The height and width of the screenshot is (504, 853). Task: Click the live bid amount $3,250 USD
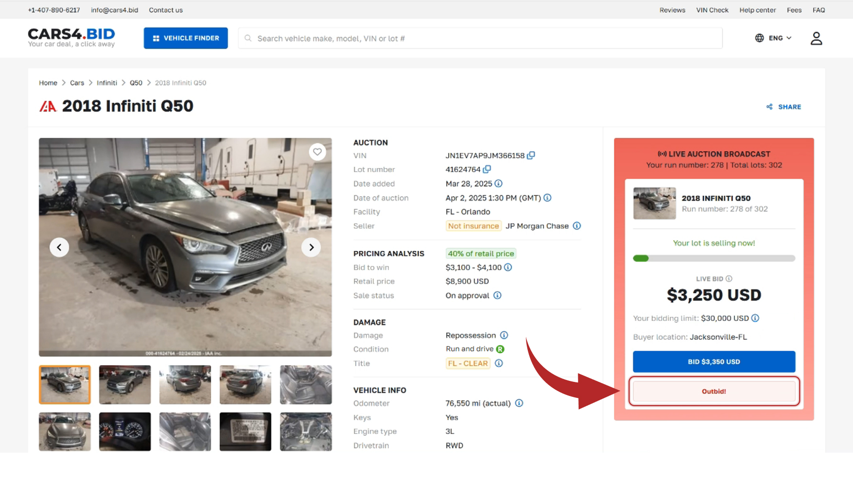pyautogui.click(x=714, y=295)
